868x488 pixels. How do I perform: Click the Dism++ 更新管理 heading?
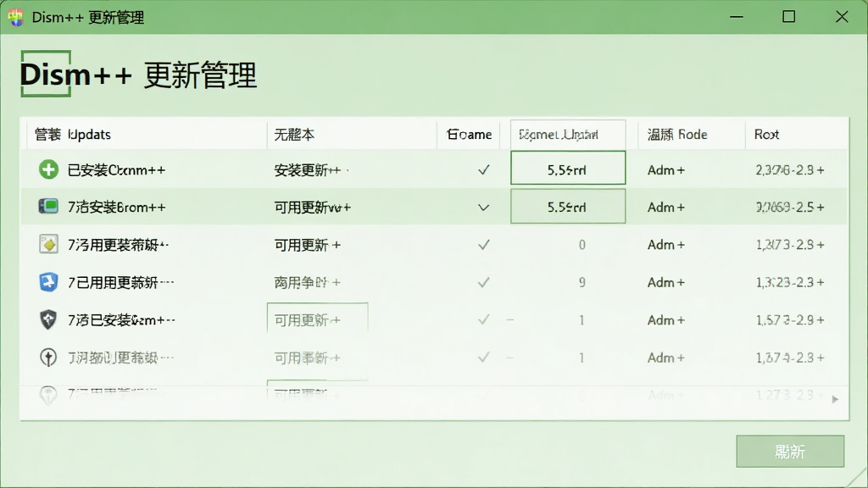tap(138, 75)
